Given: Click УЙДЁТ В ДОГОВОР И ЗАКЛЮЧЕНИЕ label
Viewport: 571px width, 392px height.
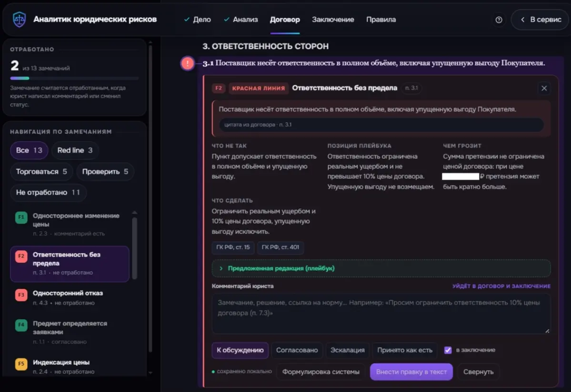Looking at the screenshot, I should [x=501, y=286].
